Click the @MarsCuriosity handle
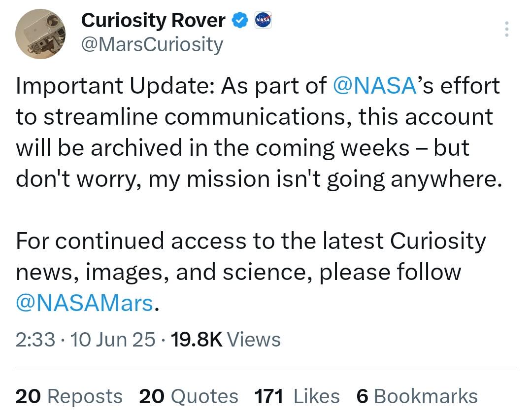The height and width of the screenshot is (417, 532). [152, 44]
